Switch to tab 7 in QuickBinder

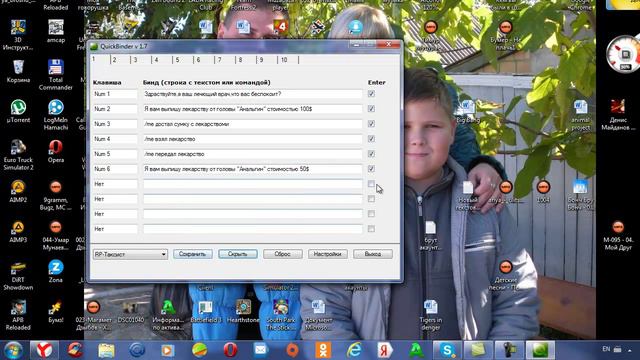pos(226,60)
